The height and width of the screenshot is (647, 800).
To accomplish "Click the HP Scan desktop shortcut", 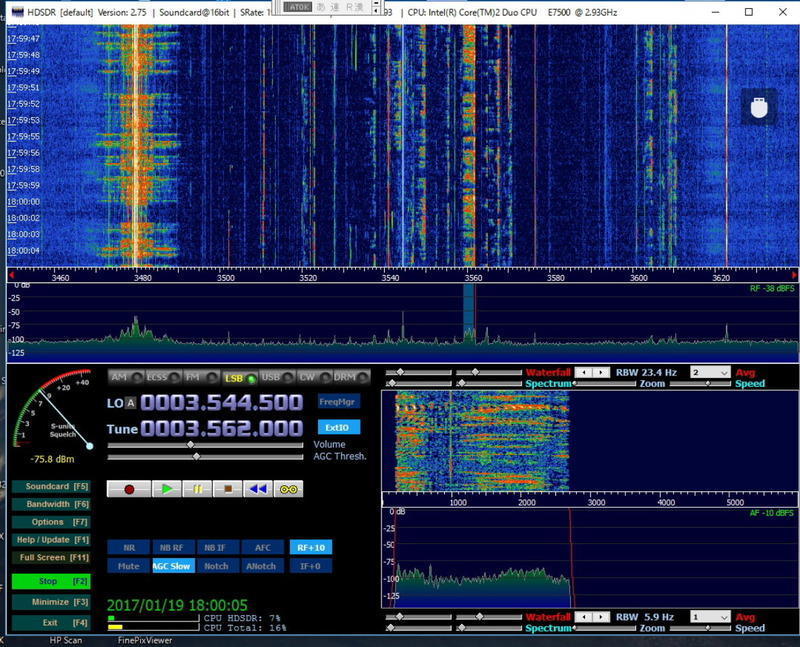I will click(x=66, y=640).
